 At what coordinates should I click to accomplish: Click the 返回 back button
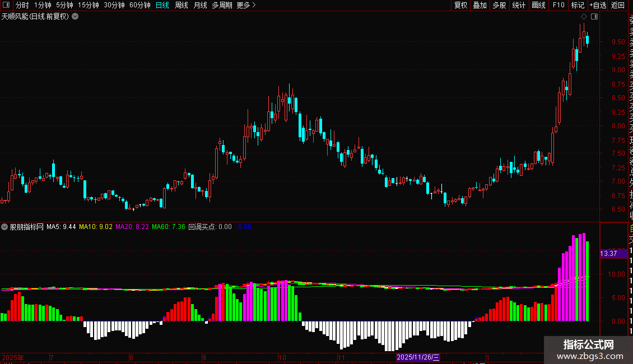[x=618, y=5]
